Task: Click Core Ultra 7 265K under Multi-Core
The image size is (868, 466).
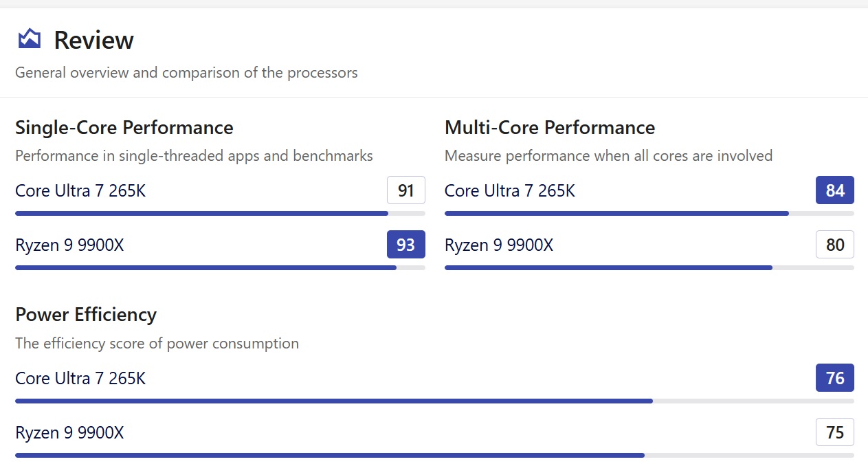Action: [x=510, y=190]
